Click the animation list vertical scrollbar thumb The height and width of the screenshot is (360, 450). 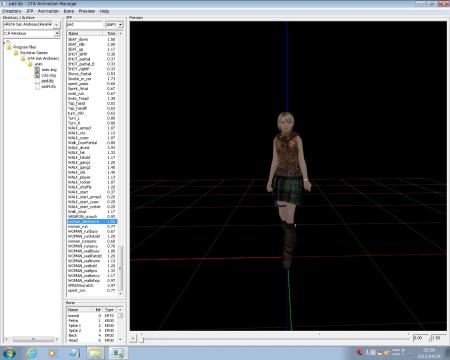click(121, 268)
